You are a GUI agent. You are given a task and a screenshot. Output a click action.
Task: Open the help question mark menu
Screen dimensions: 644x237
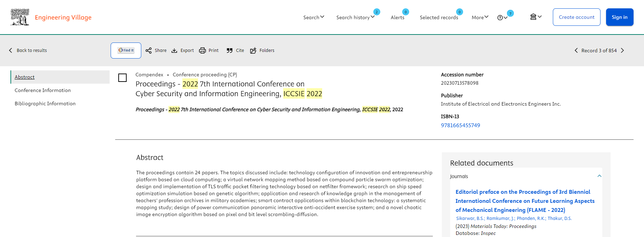[502, 18]
